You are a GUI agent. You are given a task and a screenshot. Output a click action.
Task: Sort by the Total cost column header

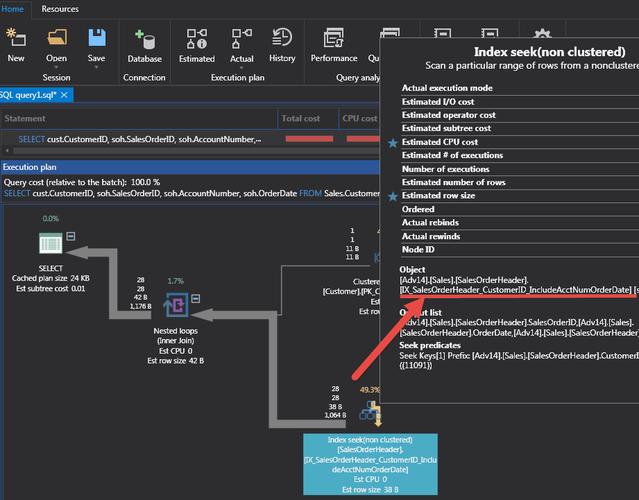click(308, 119)
